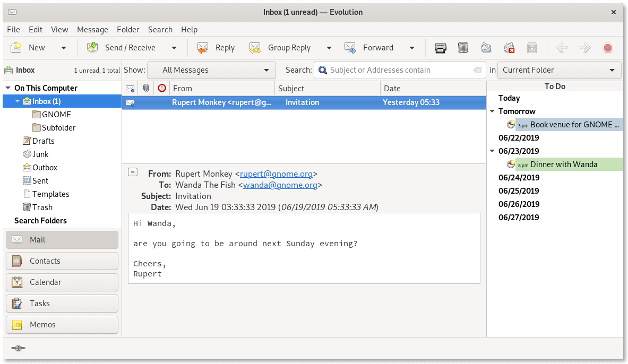Sort messages by From column header
The height and width of the screenshot is (364, 628).
(222, 89)
